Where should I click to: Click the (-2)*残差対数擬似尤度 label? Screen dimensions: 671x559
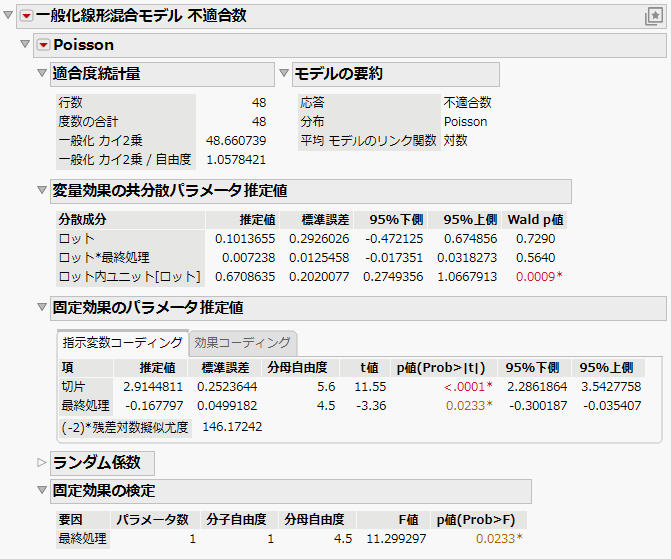[125, 427]
